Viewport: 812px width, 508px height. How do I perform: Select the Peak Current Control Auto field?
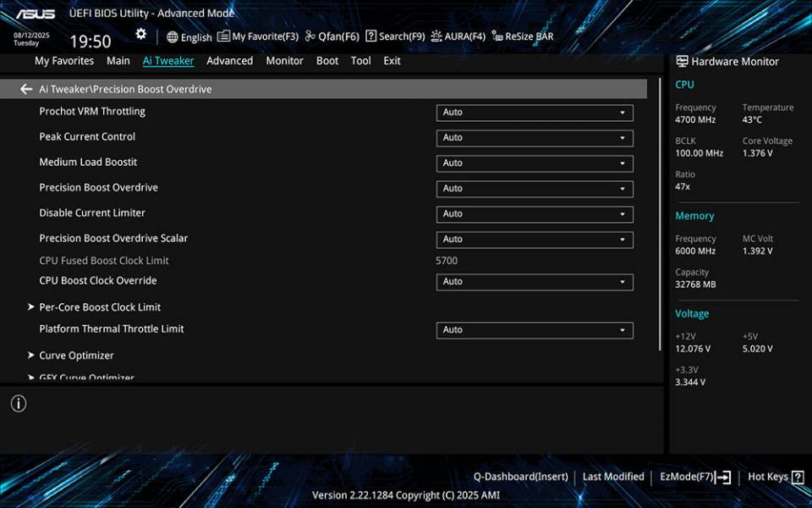pos(534,137)
